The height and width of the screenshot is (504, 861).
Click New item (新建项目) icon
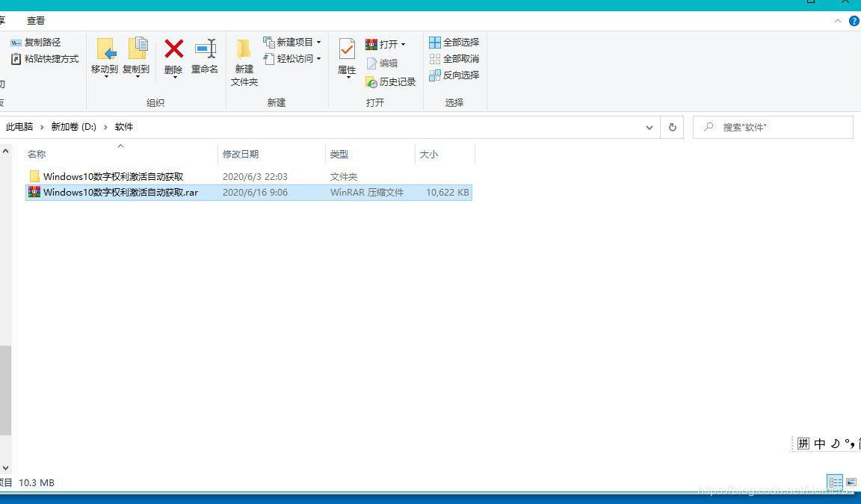point(268,43)
